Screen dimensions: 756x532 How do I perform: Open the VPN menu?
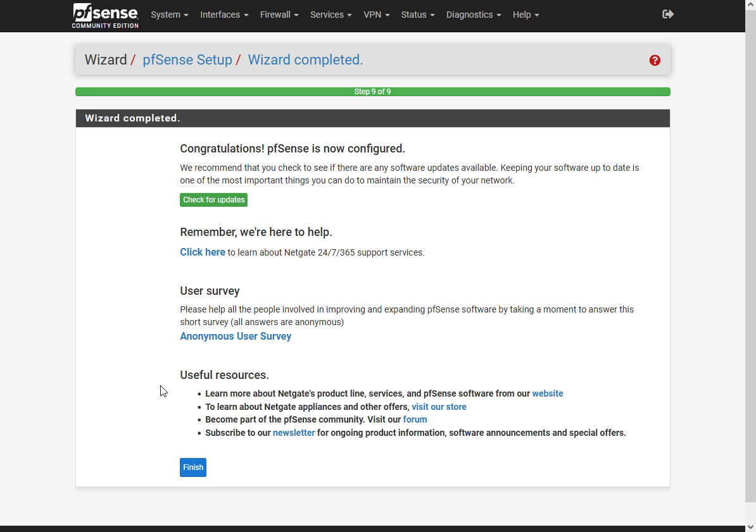[377, 15]
